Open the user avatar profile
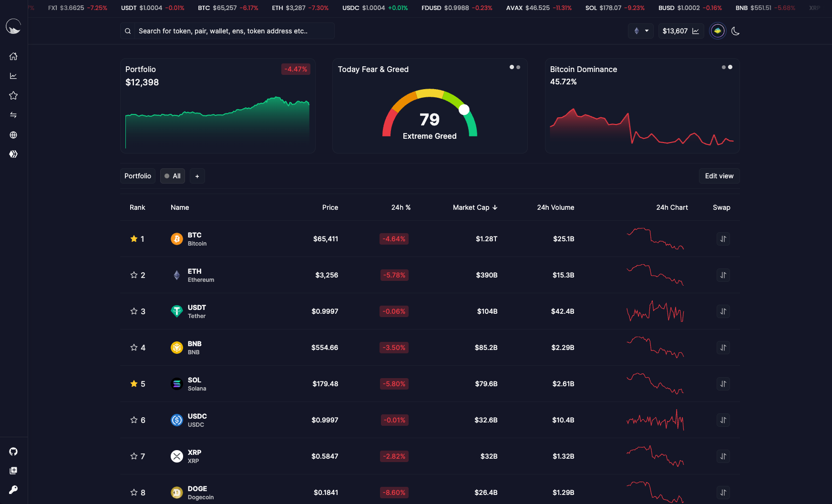832x504 pixels. (718, 31)
